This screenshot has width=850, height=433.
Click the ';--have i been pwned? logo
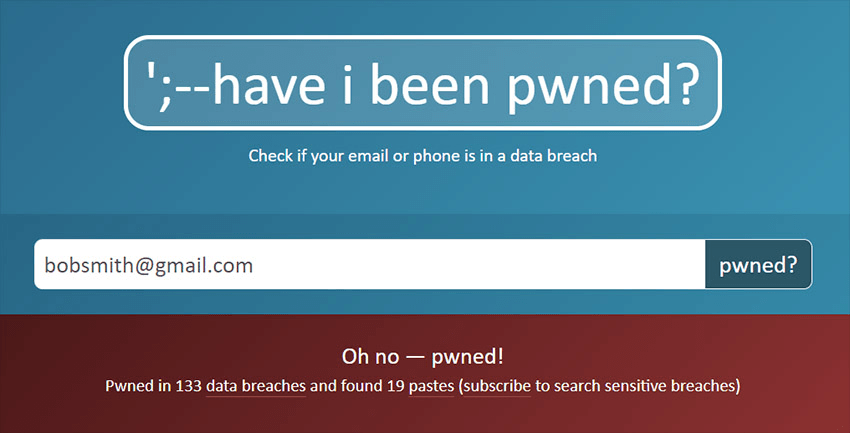422,84
